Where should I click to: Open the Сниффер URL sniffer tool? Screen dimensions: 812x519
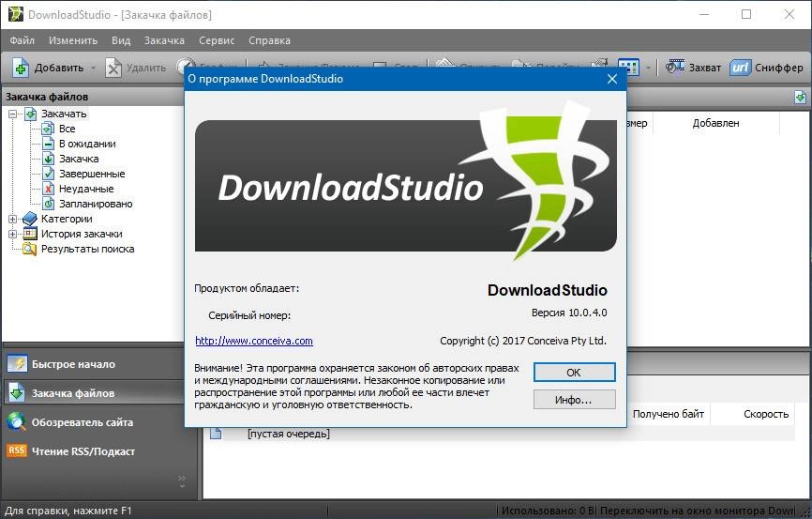(x=766, y=68)
